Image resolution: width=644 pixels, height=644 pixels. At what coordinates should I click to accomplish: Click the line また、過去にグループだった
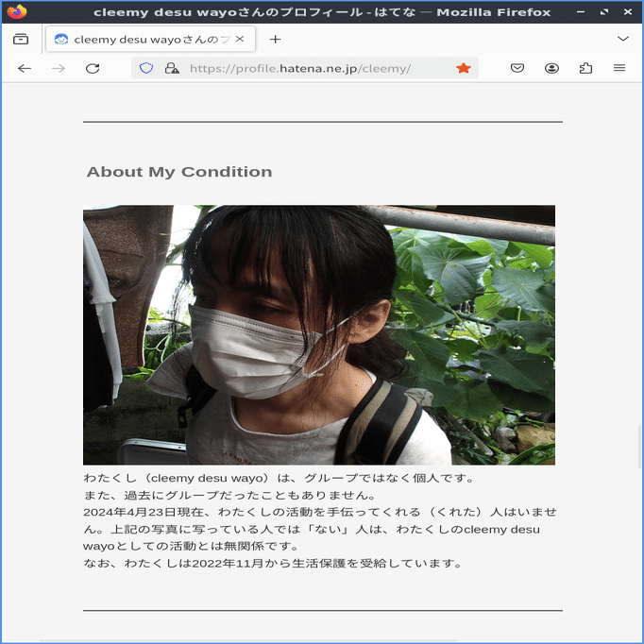229,496
